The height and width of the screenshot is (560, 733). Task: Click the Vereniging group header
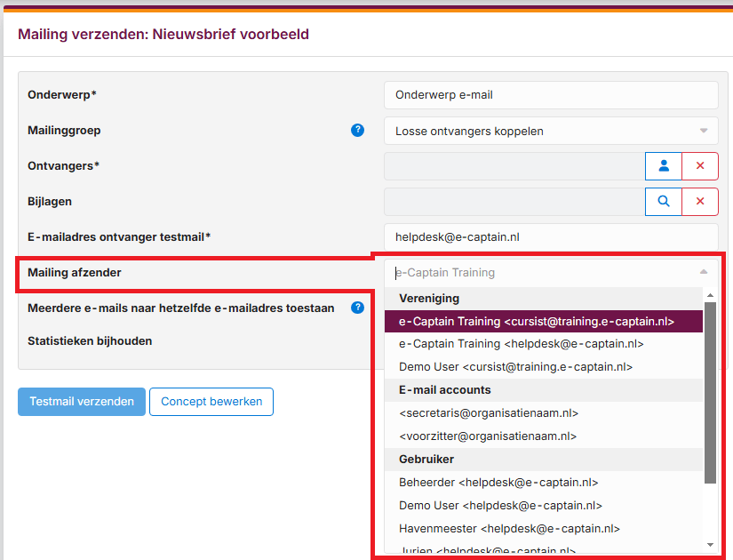[543, 299]
